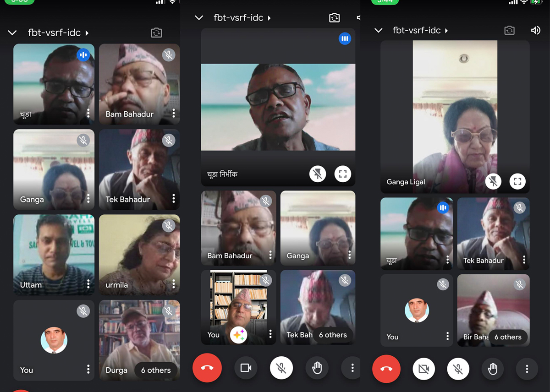550x392 pixels.
Task: Open the three-dot menu on Uttam's tile
Action: click(x=88, y=284)
